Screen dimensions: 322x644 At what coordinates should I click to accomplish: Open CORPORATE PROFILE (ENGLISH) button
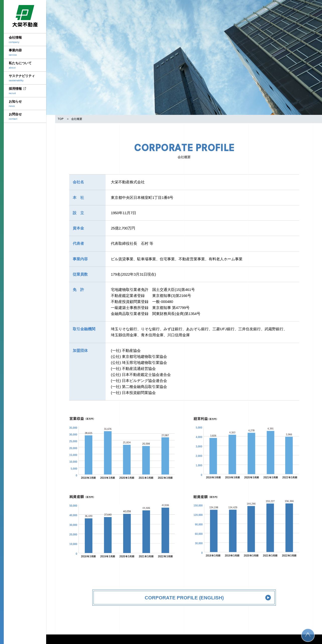[184, 598]
